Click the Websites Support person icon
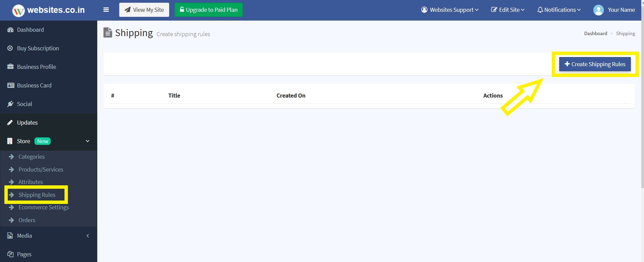Image resolution: width=644 pixels, height=262 pixels. 424,10
